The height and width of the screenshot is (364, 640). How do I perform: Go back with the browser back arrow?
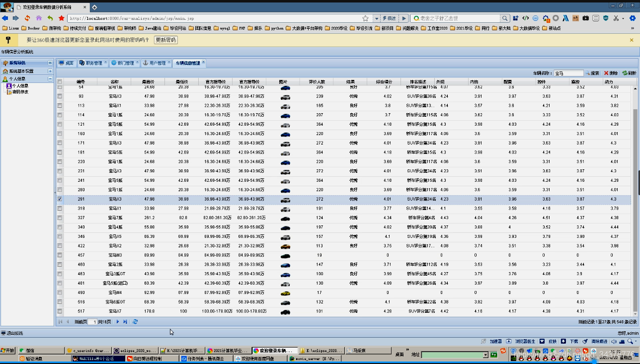5,18
